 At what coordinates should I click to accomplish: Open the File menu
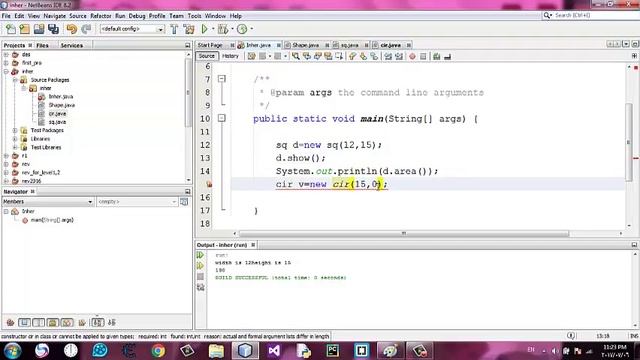pos(6,16)
